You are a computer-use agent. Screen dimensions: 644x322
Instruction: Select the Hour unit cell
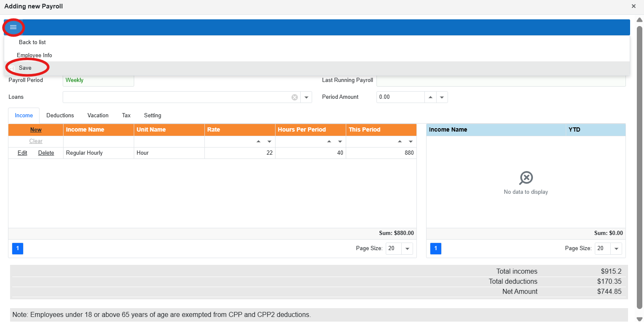[169, 153]
